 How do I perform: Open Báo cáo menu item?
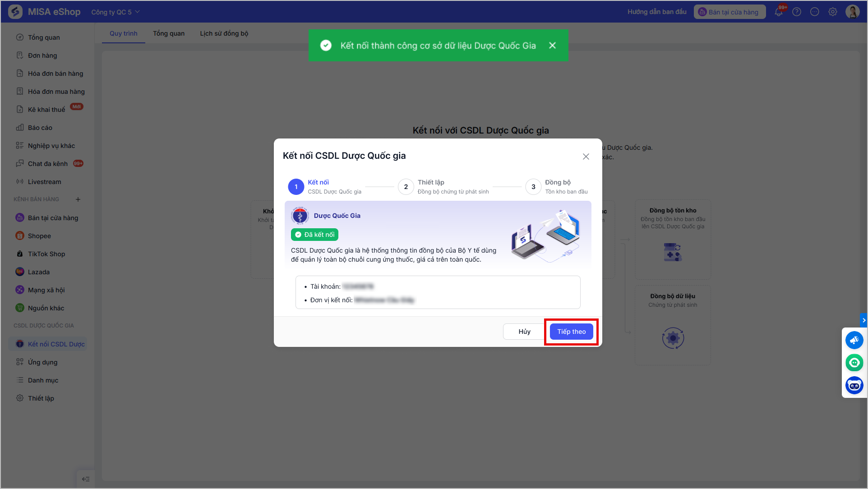tap(40, 128)
